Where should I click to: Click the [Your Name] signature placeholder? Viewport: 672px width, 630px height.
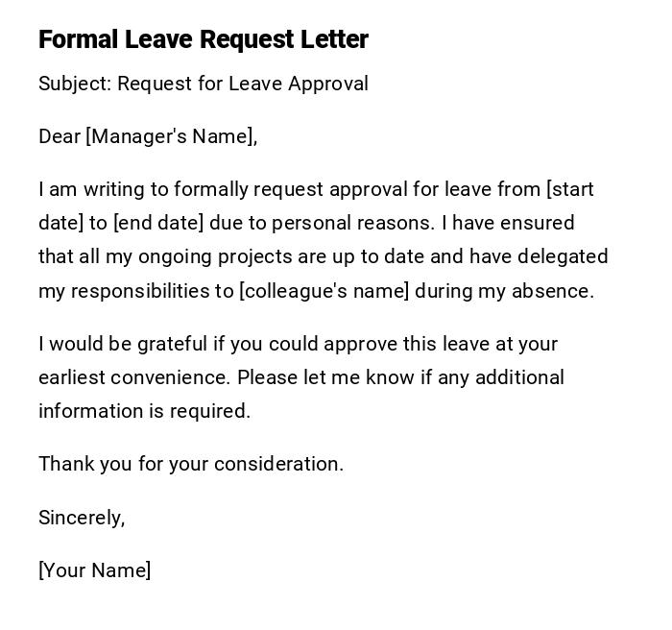coord(95,570)
